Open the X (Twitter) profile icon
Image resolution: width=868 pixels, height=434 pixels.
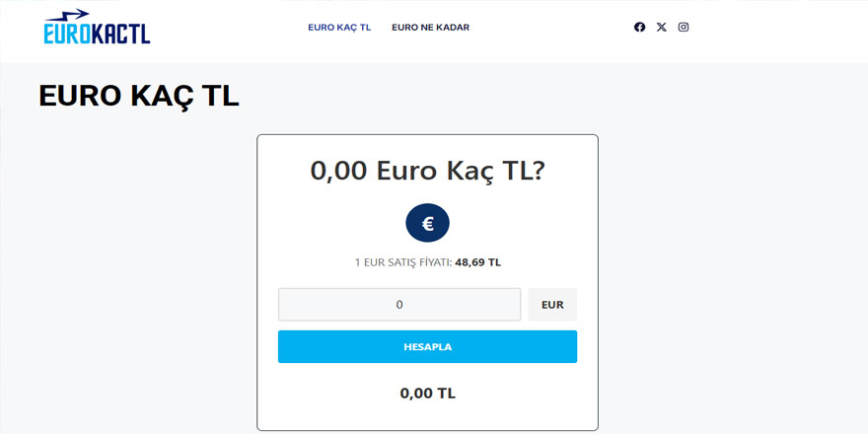[662, 28]
